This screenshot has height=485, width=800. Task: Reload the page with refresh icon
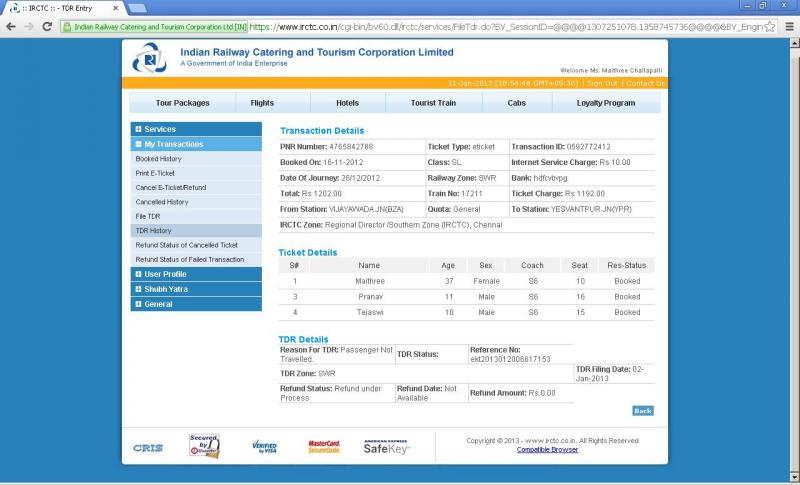[47, 27]
